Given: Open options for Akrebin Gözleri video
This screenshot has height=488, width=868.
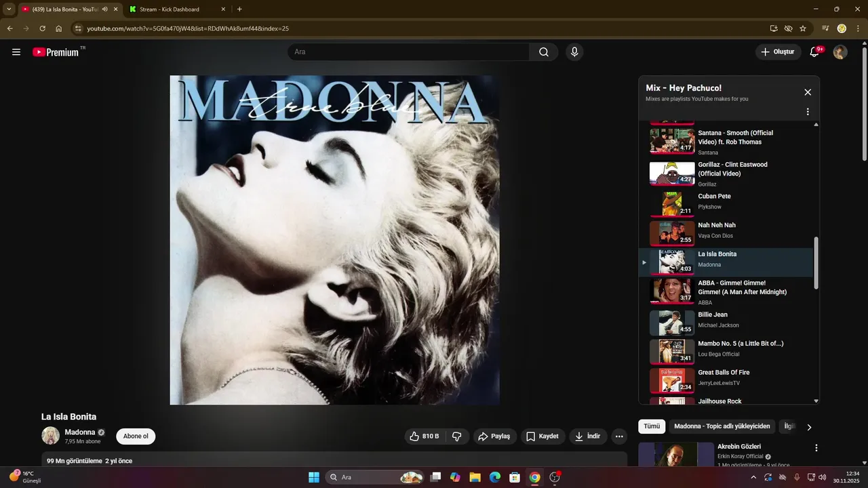Looking at the screenshot, I should 816,448.
